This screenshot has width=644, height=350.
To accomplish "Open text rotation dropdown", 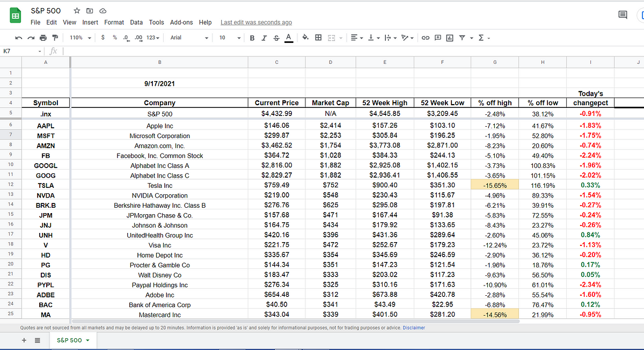I will click(408, 38).
